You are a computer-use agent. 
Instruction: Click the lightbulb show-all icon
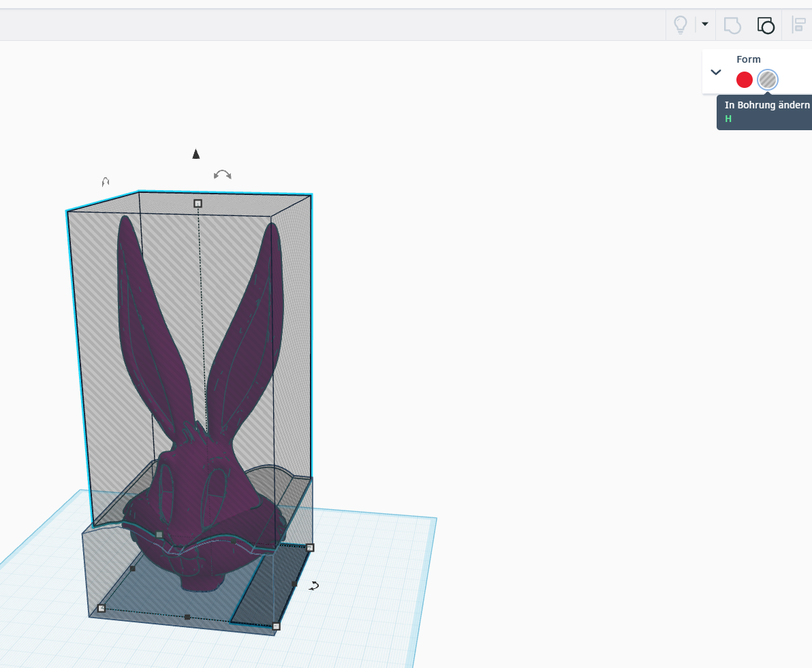click(680, 25)
